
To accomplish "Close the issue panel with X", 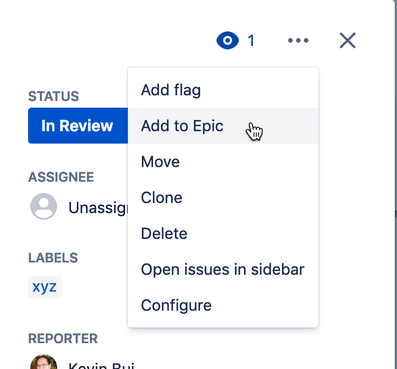I will 348,41.
